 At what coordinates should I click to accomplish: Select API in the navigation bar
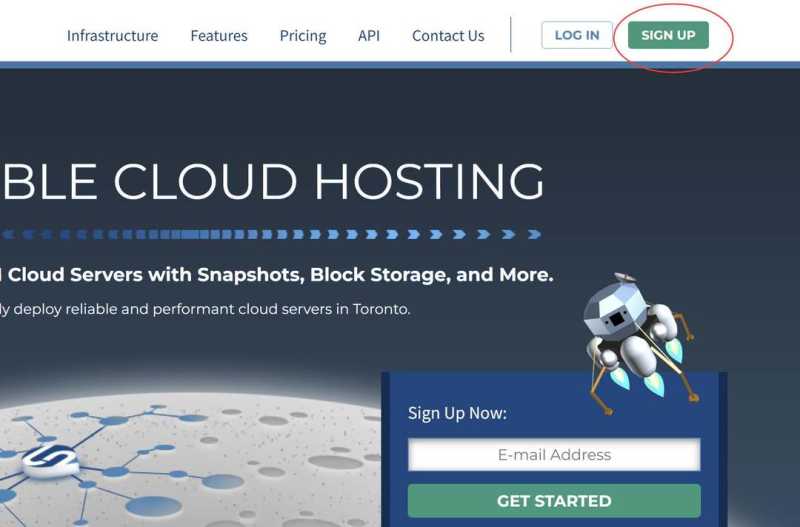(x=369, y=36)
